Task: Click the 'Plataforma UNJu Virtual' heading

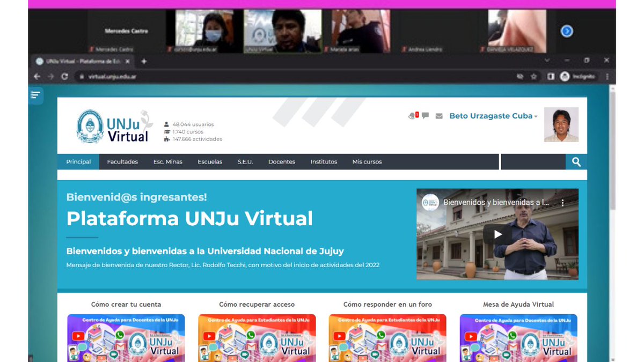Action: pos(189,218)
